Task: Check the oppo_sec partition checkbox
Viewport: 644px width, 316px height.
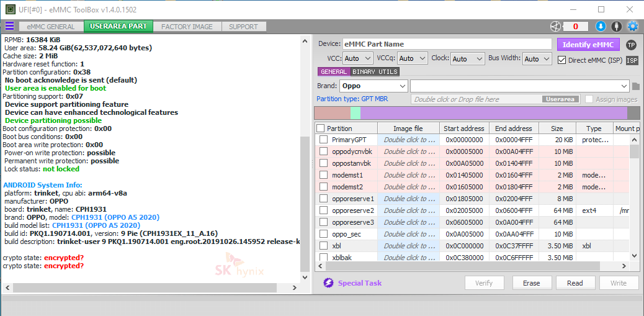Action: coord(324,234)
